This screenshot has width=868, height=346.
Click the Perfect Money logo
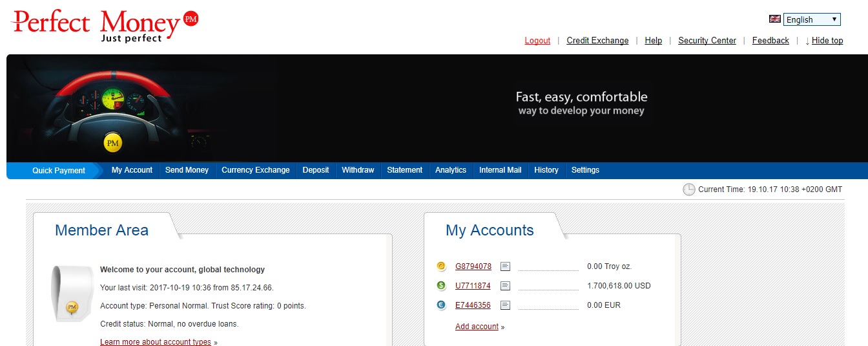(x=105, y=27)
